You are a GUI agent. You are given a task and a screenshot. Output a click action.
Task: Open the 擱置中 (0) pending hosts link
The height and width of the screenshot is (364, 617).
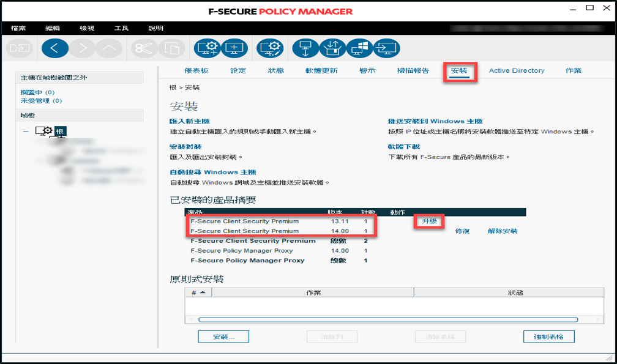pos(41,92)
